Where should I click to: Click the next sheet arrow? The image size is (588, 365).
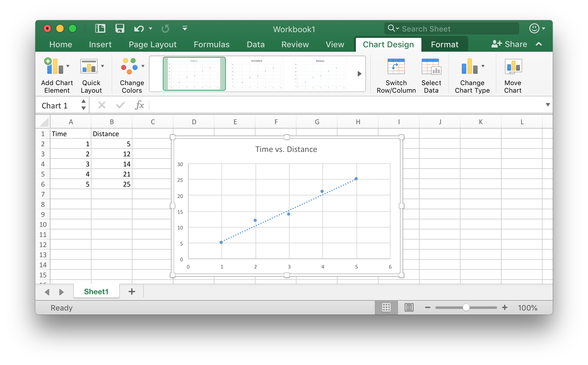62,292
